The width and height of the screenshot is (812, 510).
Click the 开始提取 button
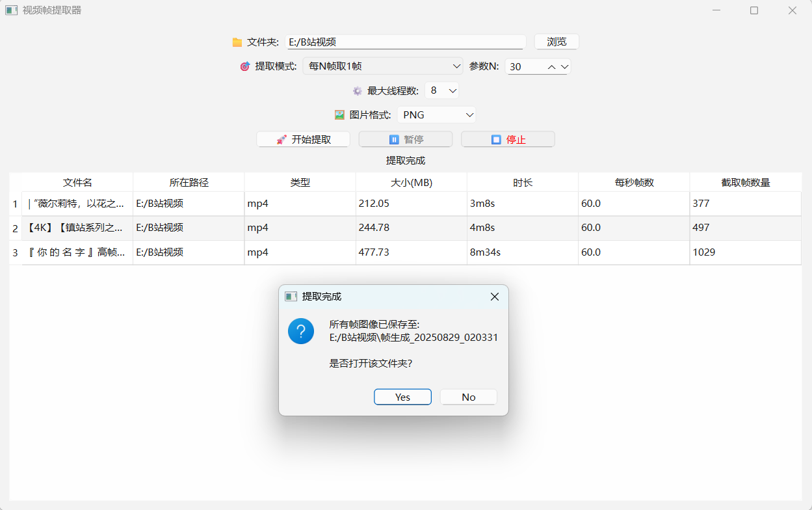coord(304,139)
